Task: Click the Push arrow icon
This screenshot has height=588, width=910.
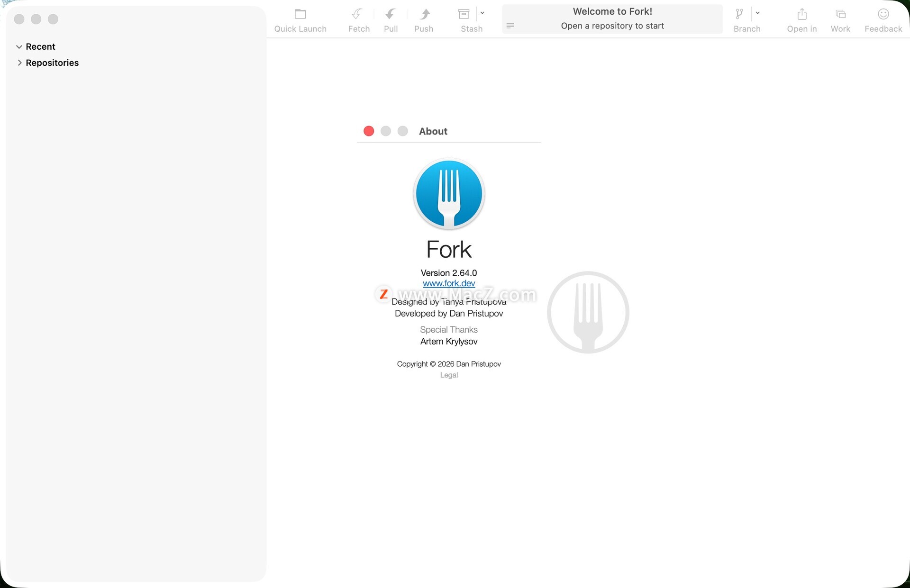Action: pos(425,14)
